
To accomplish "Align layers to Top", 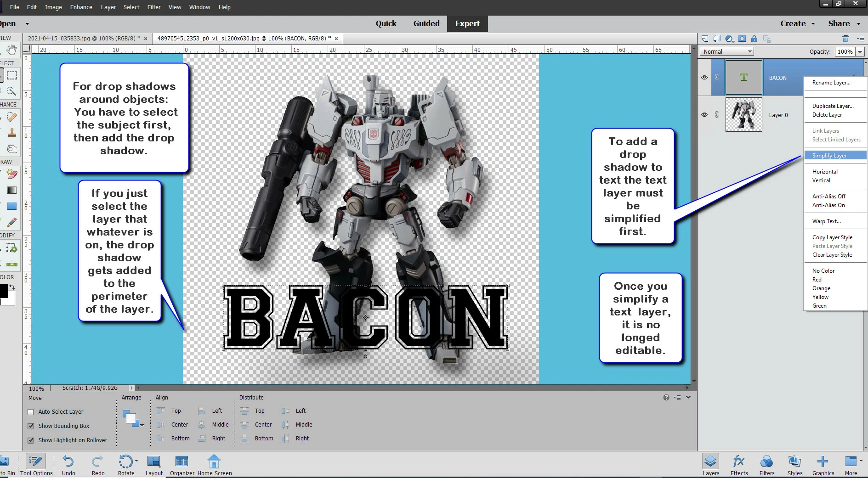I will click(x=169, y=411).
